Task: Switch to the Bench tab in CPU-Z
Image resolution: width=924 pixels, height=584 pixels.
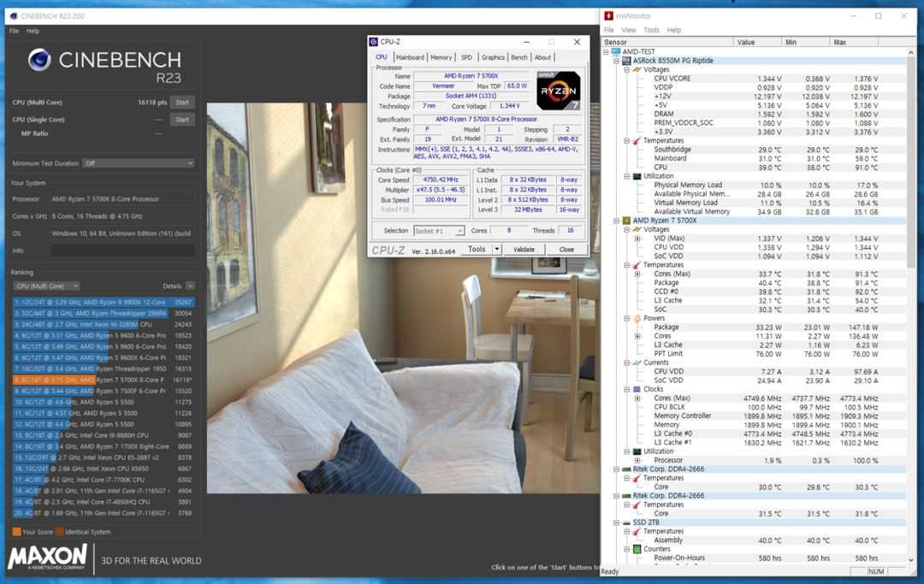Action: 519,57
